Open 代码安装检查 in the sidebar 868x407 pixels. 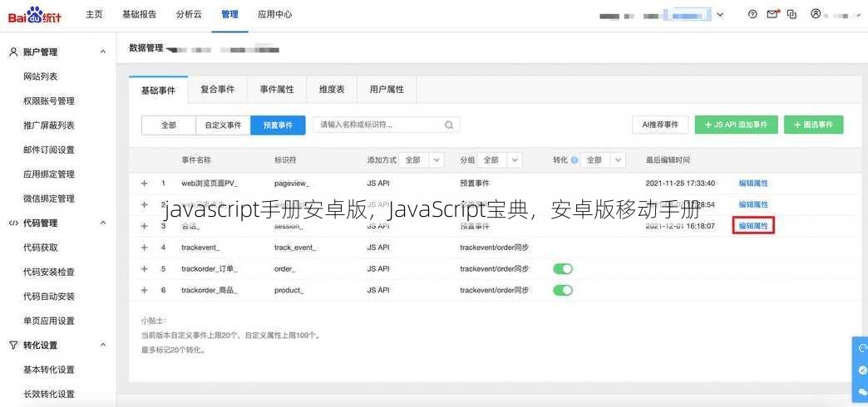tap(49, 272)
